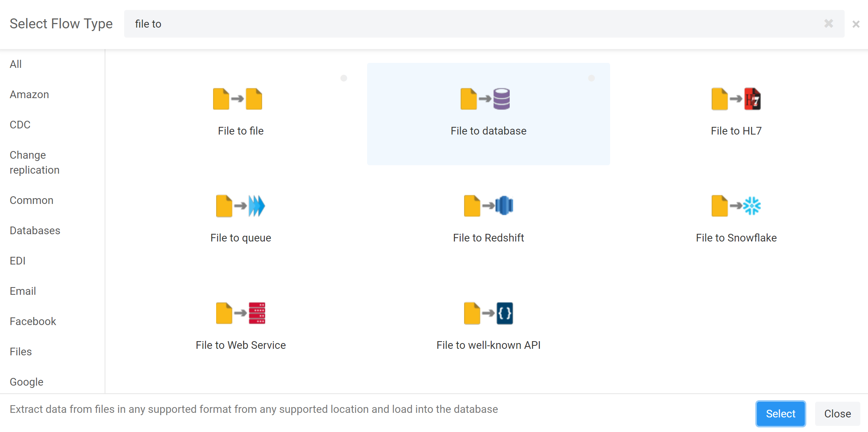Click the dot on File to file tile
This screenshot has width=868, height=432.
344,78
